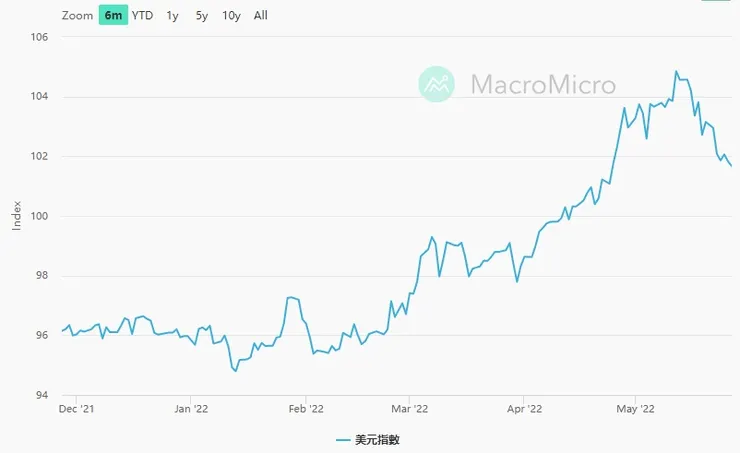Click the Mar '22 x-axis label

point(410,408)
